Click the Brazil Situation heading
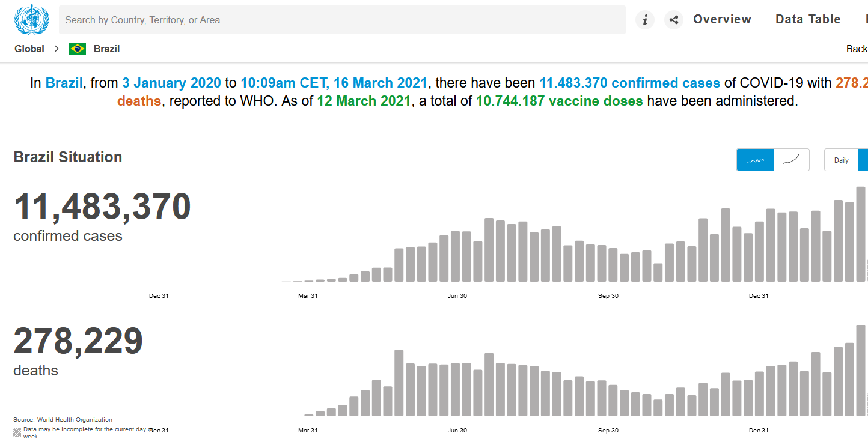Viewport: 868px width, 442px height. pyautogui.click(x=68, y=157)
